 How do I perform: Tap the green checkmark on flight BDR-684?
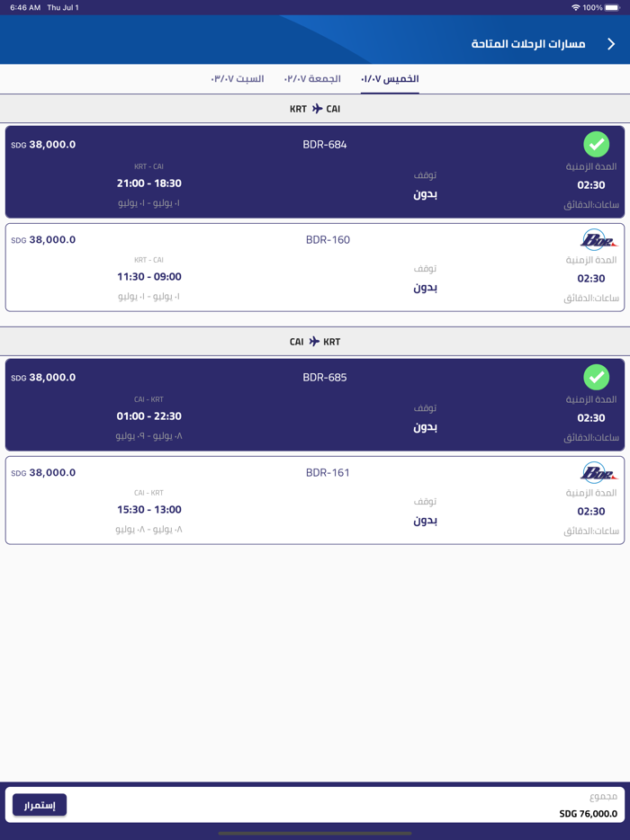pos(596,144)
